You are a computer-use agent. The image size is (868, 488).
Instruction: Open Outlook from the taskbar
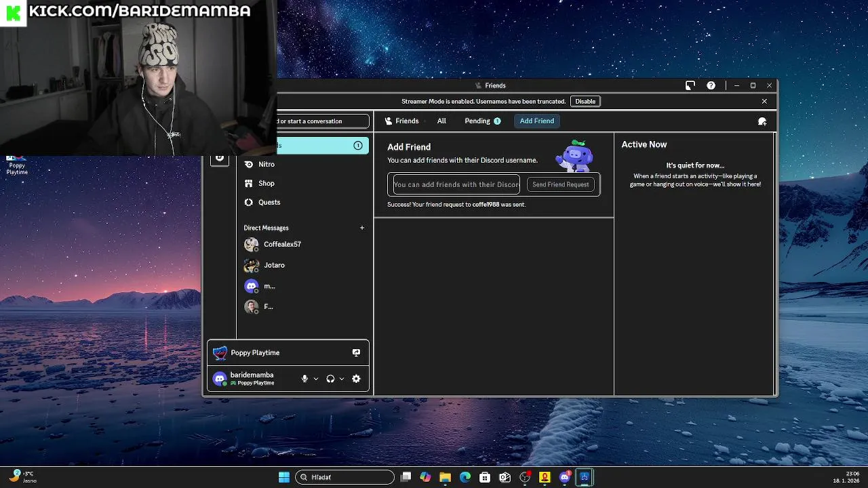[x=505, y=477]
